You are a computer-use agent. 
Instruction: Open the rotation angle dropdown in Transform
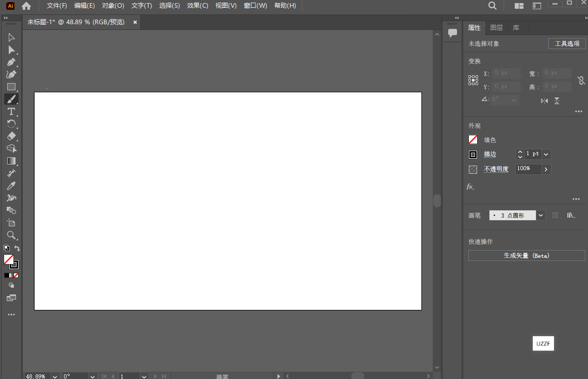514,100
